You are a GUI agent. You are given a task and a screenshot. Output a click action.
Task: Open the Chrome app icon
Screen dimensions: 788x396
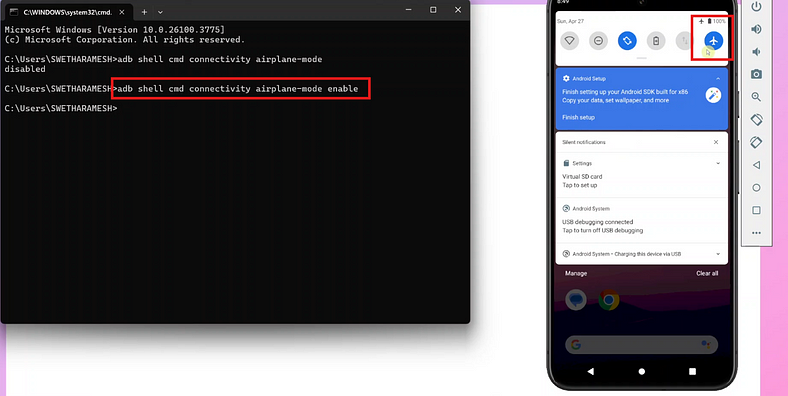[609, 300]
